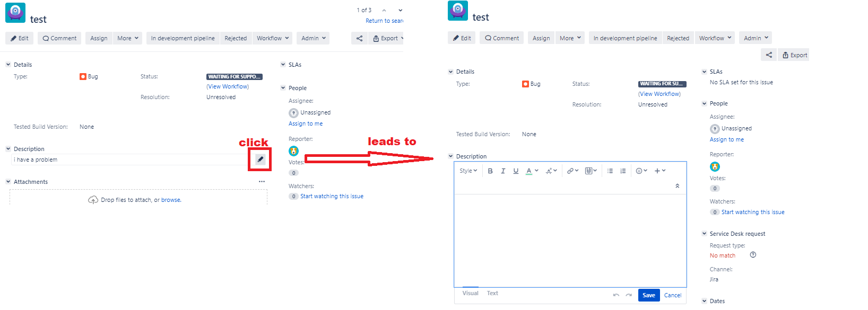Screen dimensions: 868x310
Task: Switch to the Visual editor tab
Action: (470, 293)
